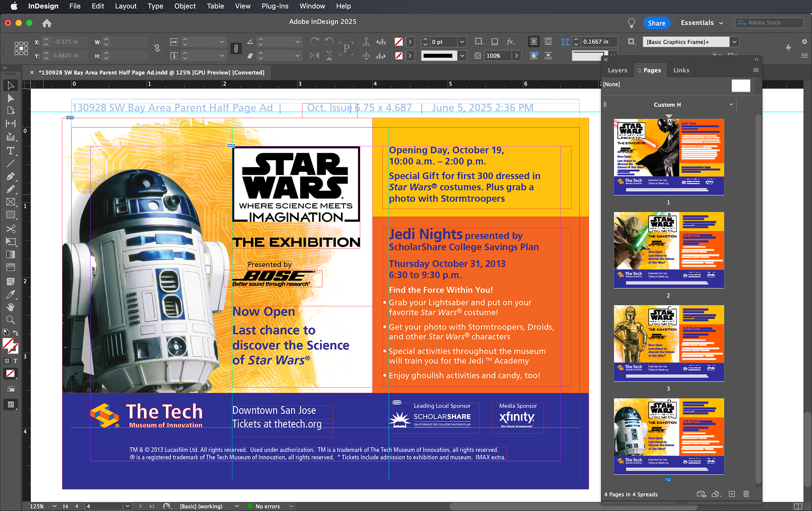Open the page number dropdown in status bar
Viewport: 812px width, 511px height.
point(127,506)
